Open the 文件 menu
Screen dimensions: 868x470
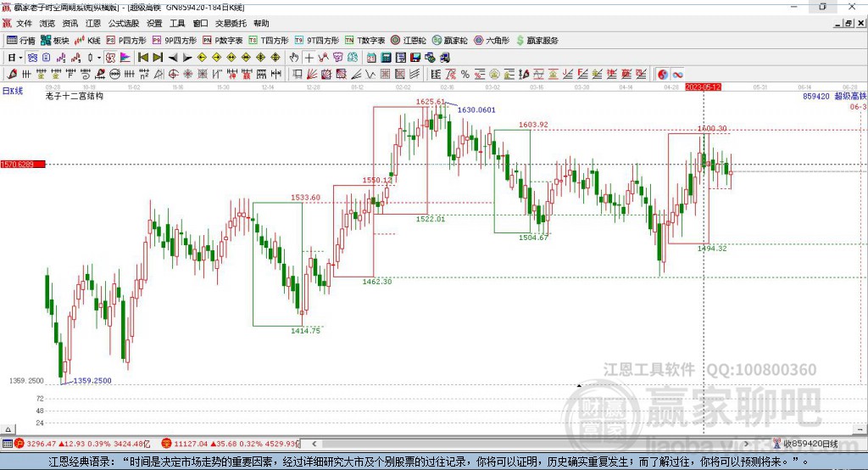24,23
